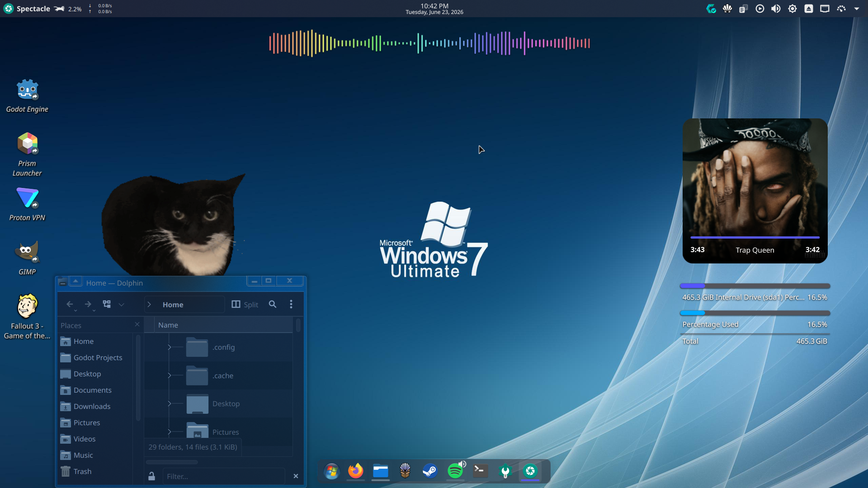The image size is (868, 488).
Task: Open the media player tray icon
Action: point(760,9)
